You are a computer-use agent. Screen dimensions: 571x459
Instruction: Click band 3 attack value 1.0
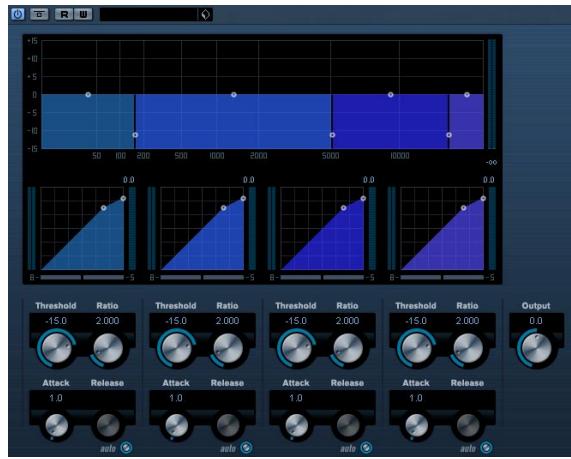[x=296, y=398]
